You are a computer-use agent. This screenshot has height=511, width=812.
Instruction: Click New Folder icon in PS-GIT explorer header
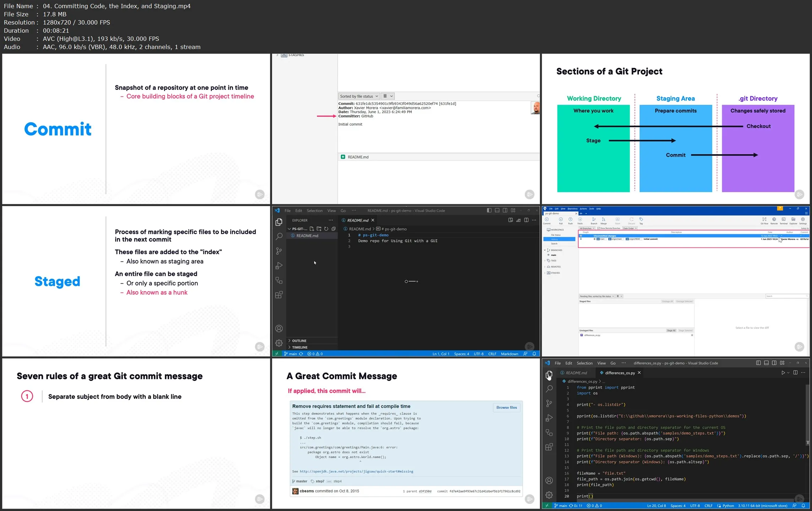click(x=319, y=229)
